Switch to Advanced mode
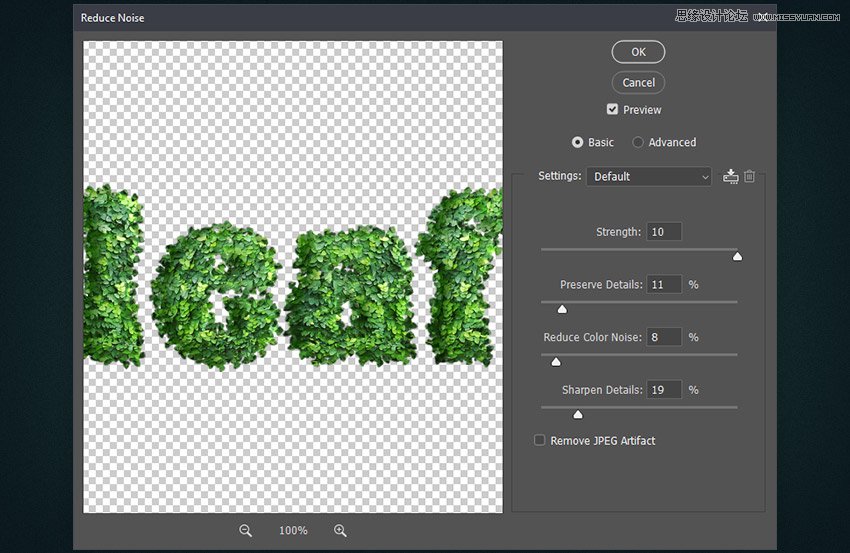 [x=638, y=142]
